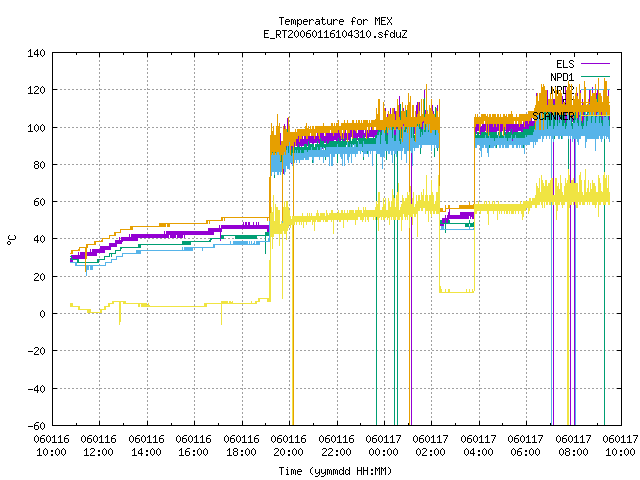Click the purple ELS legend line sample
The image size is (640, 480).
click(595, 64)
